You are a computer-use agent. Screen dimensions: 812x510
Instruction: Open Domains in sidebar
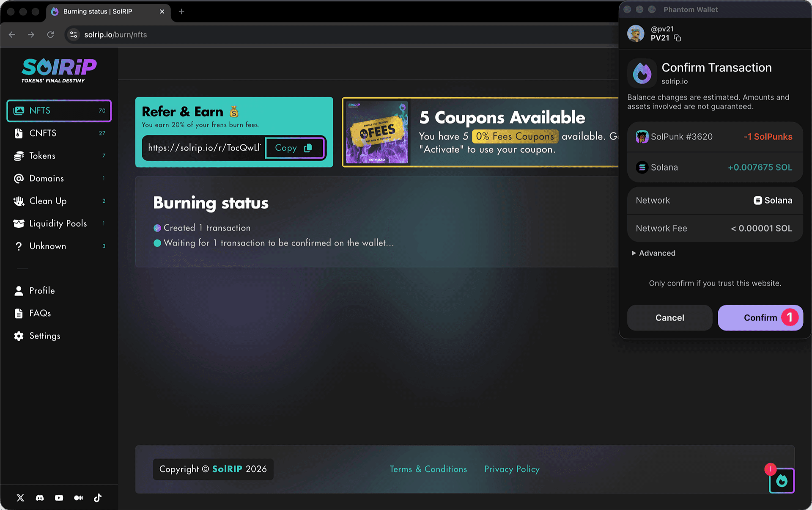[x=59, y=178]
